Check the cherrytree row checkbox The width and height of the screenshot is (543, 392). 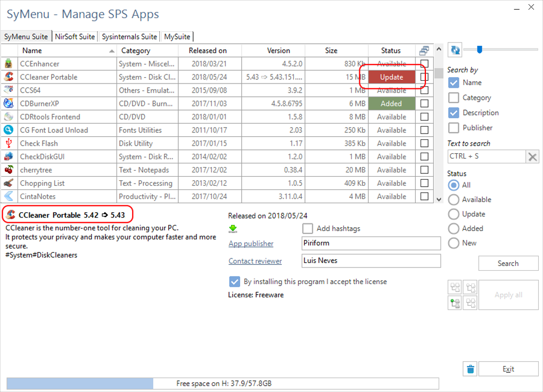(x=424, y=170)
